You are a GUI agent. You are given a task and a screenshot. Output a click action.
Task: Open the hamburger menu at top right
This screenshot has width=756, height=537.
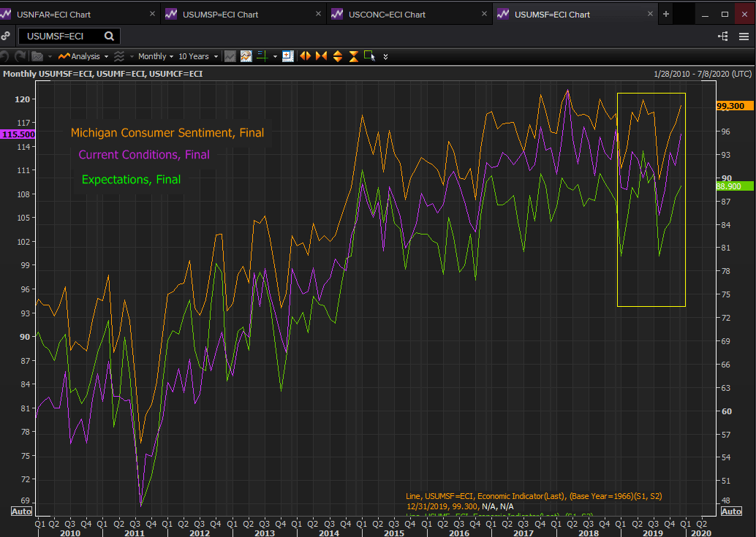[x=744, y=36]
